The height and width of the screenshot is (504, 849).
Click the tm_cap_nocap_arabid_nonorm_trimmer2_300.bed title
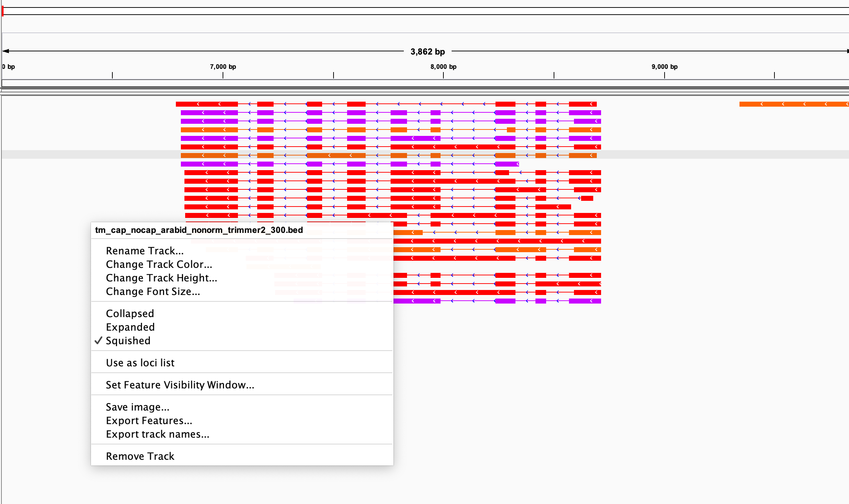click(x=198, y=230)
